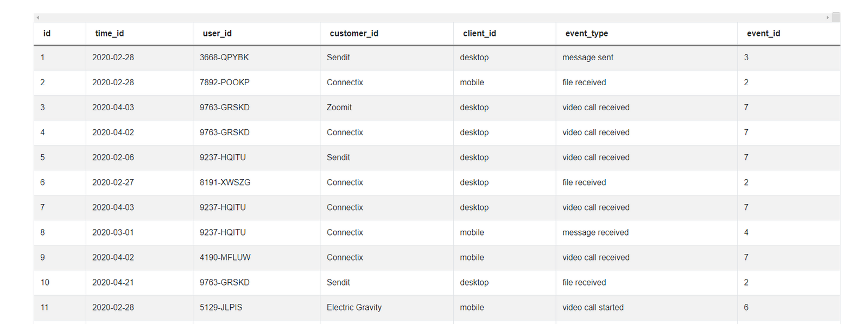
Task: Click the 'video call started' cell
Action: point(647,308)
